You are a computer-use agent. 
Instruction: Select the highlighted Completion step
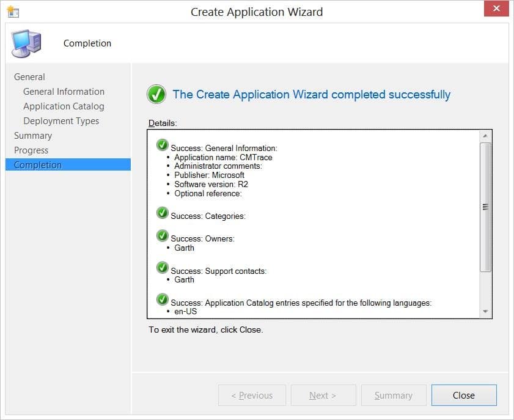[38, 165]
